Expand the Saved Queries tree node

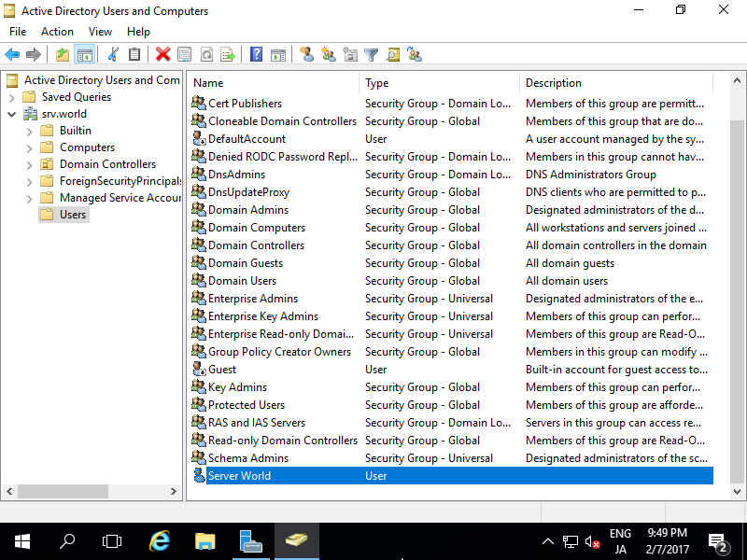[x=12, y=98]
